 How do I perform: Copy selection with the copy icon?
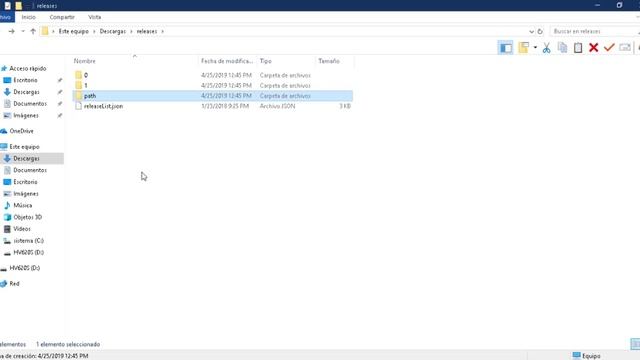pos(562,48)
